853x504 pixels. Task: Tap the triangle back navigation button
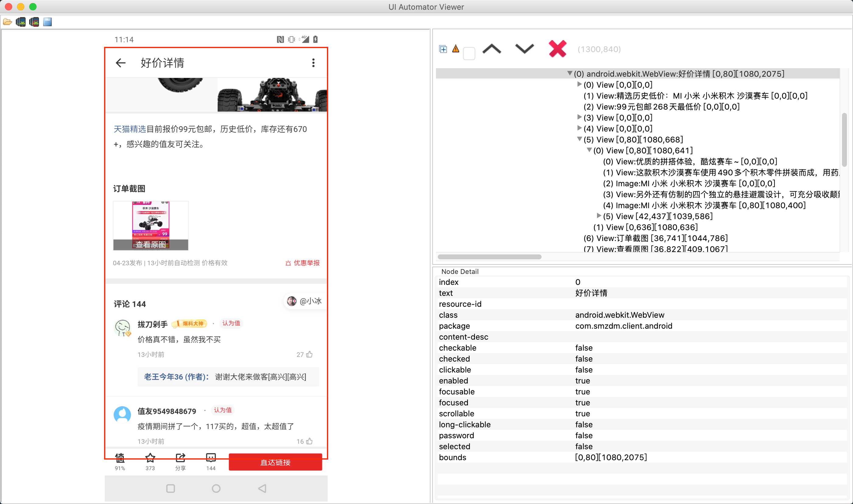tap(262, 488)
